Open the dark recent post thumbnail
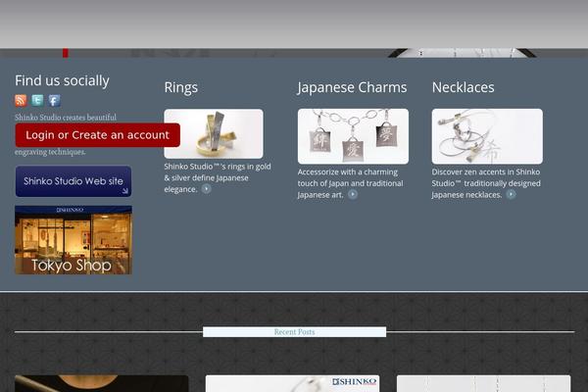The width and height of the screenshot is (588, 392). coord(101,383)
